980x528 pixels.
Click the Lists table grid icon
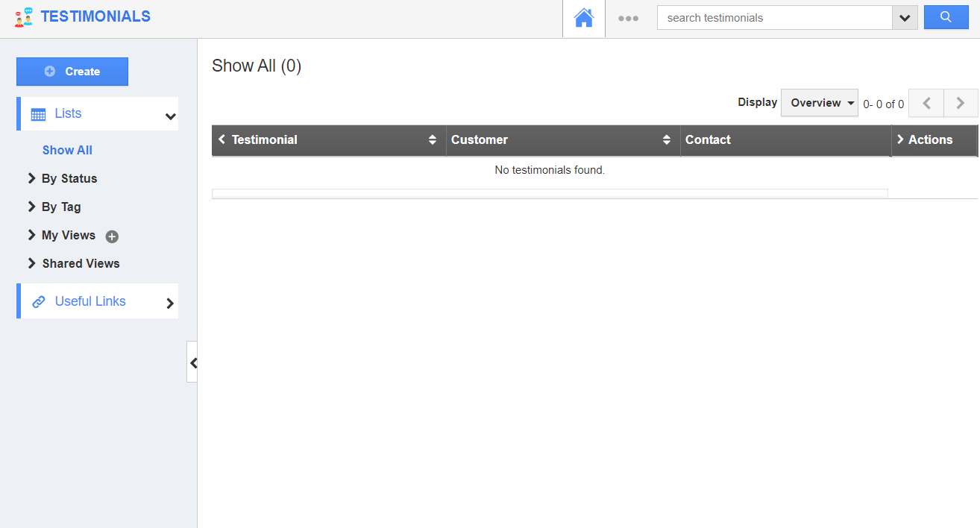tap(38, 114)
